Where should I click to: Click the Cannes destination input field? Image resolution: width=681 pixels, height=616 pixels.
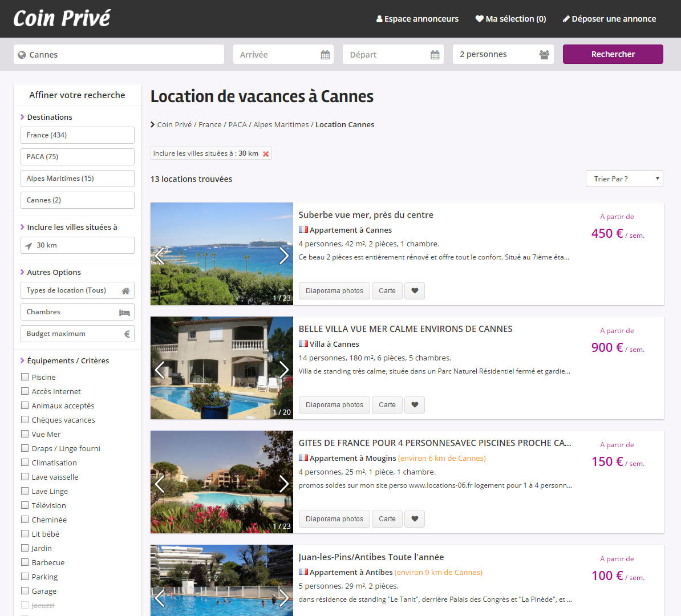coord(119,55)
